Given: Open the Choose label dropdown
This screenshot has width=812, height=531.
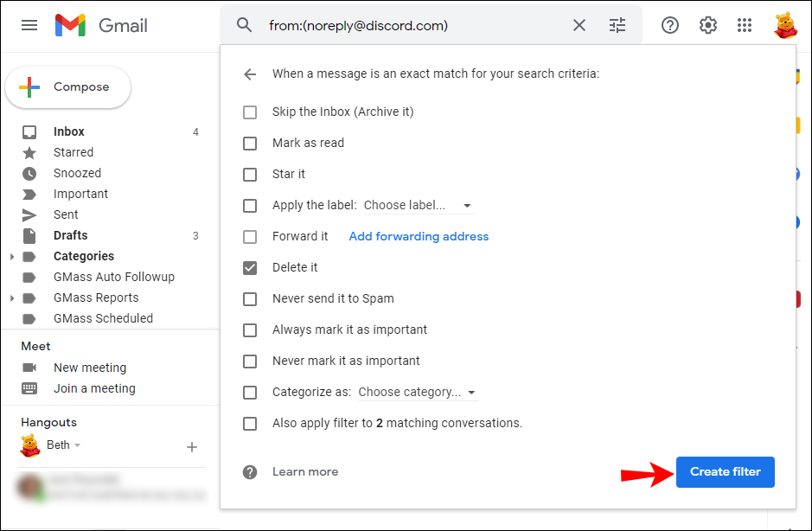Looking at the screenshot, I should click(418, 205).
